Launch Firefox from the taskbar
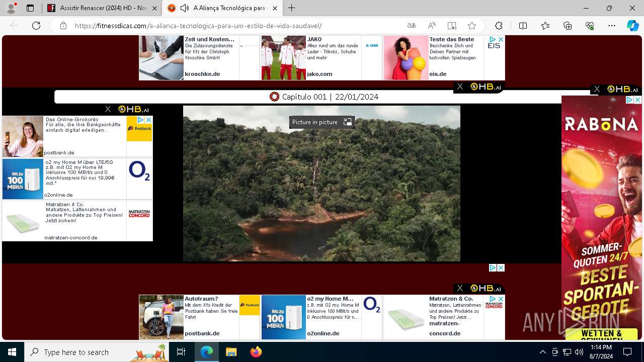This screenshot has height=362, width=644. click(256, 352)
